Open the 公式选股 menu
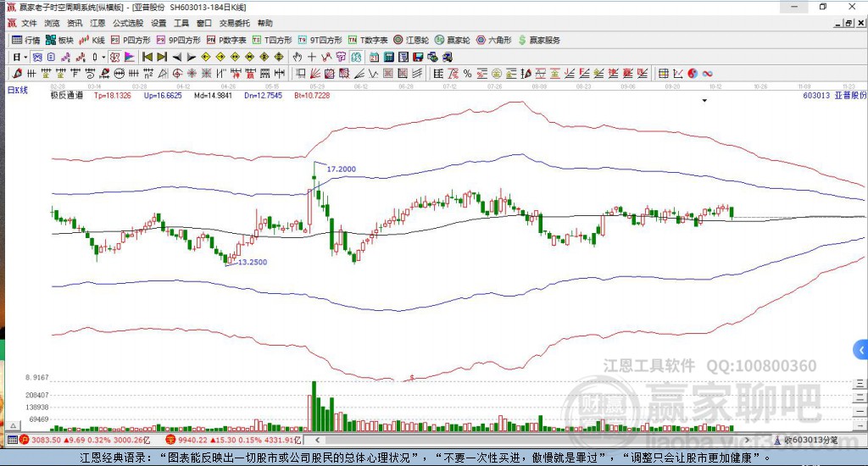The width and height of the screenshot is (868, 466). 128,23
